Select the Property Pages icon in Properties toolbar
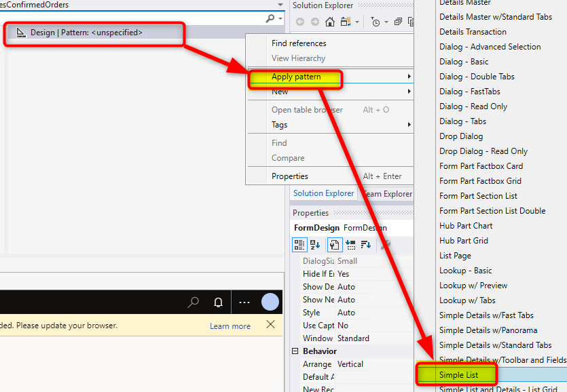 [x=335, y=245]
